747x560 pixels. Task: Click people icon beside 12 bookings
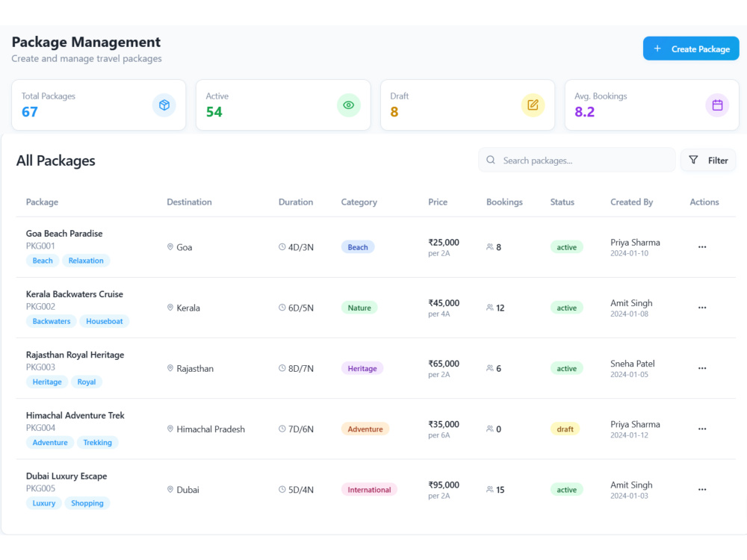coord(490,308)
